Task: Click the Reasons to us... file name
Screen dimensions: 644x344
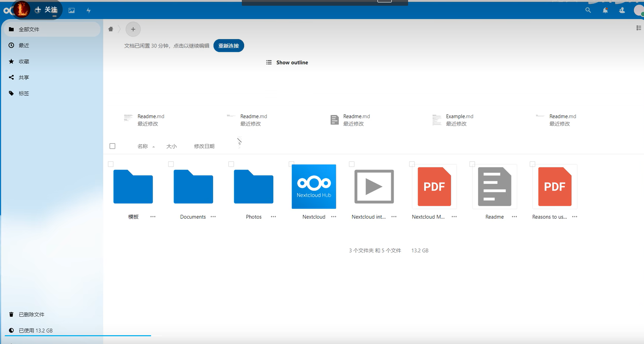Action: pyautogui.click(x=549, y=217)
